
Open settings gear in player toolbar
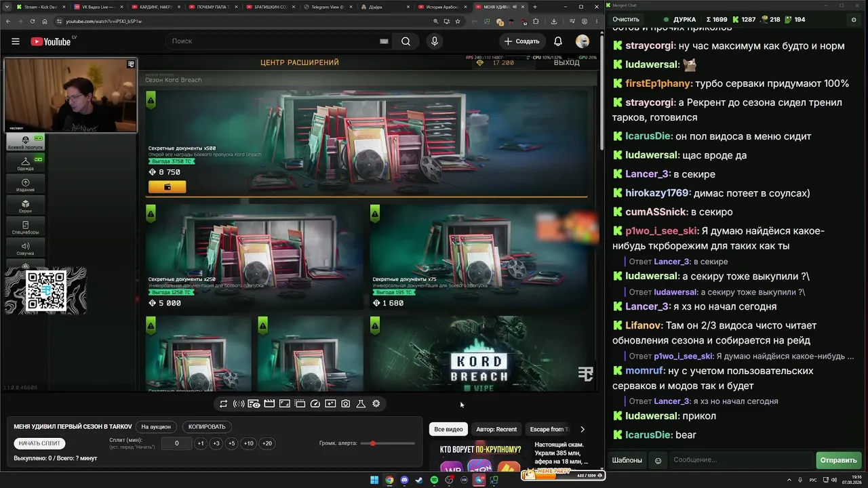point(376,404)
